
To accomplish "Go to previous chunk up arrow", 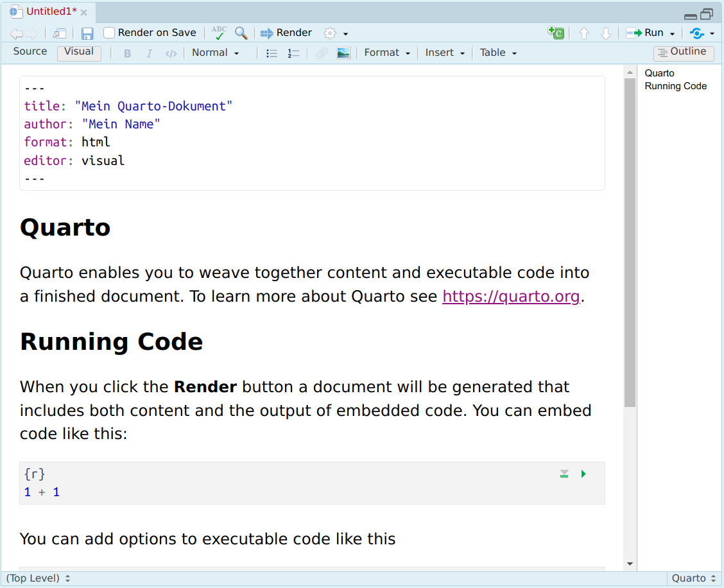I will tap(584, 33).
